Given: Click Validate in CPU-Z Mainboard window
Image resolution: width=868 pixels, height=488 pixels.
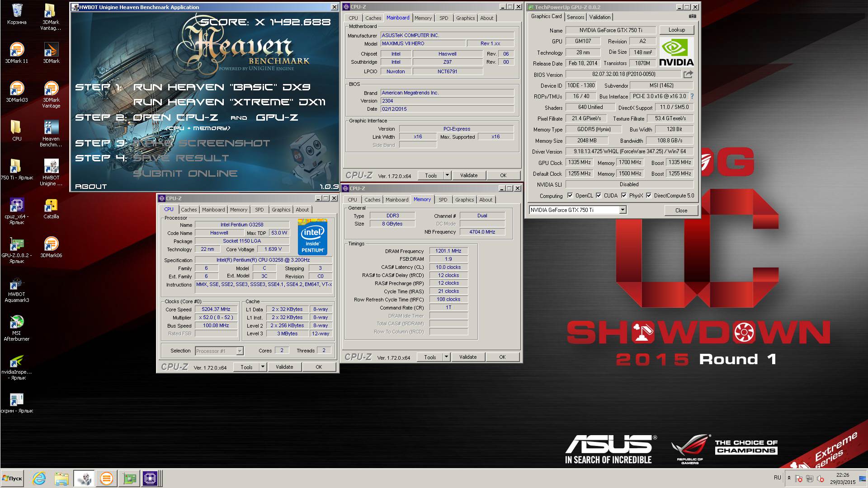Looking at the screenshot, I should [x=469, y=175].
